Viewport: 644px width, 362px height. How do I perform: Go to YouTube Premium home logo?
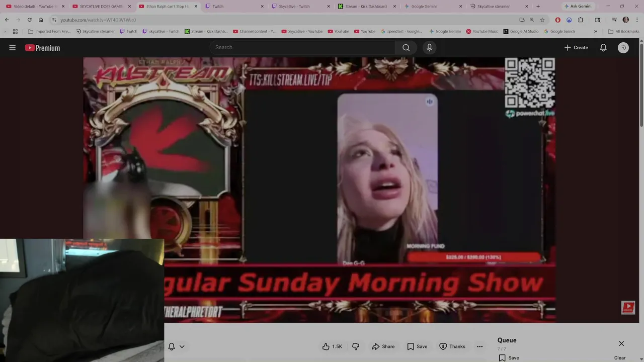pos(42,48)
